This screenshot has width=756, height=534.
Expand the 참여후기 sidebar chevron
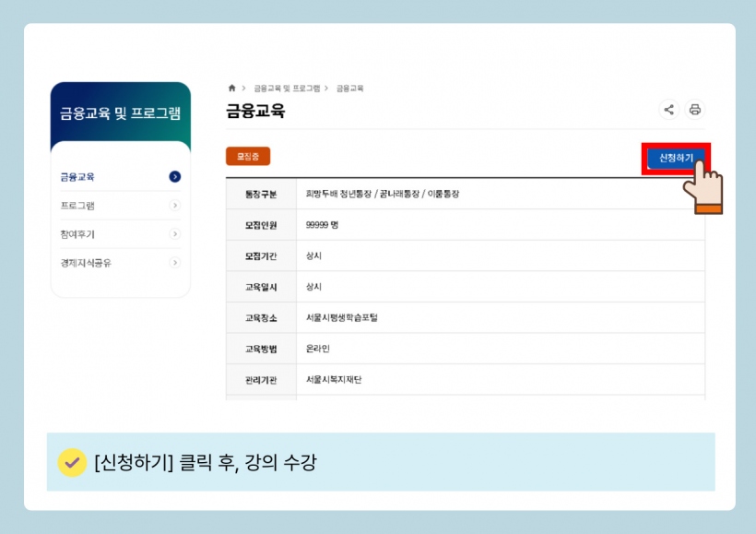pyautogui.click(x=175, y=234)
